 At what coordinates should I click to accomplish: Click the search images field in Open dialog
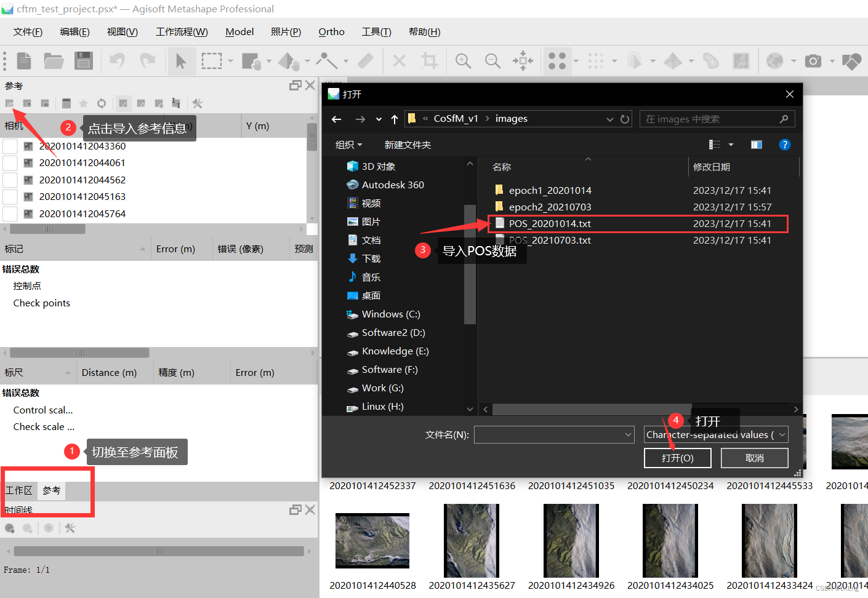point(717,119)
